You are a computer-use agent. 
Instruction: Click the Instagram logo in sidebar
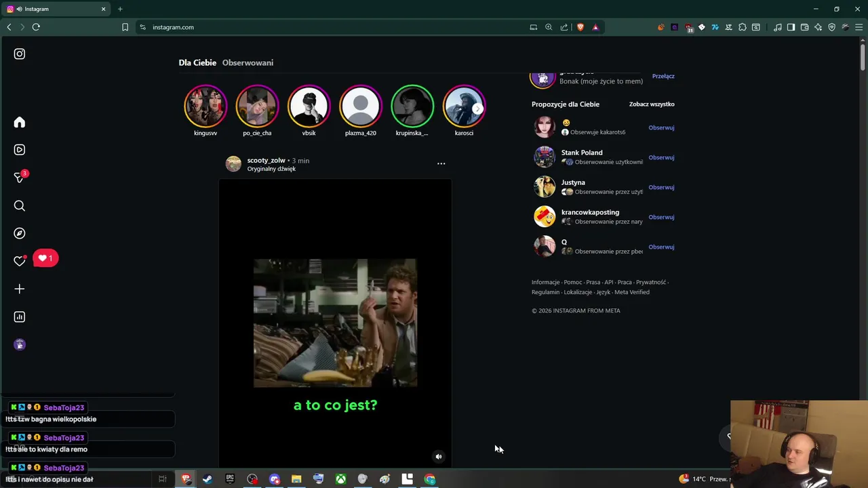[19, 54]
